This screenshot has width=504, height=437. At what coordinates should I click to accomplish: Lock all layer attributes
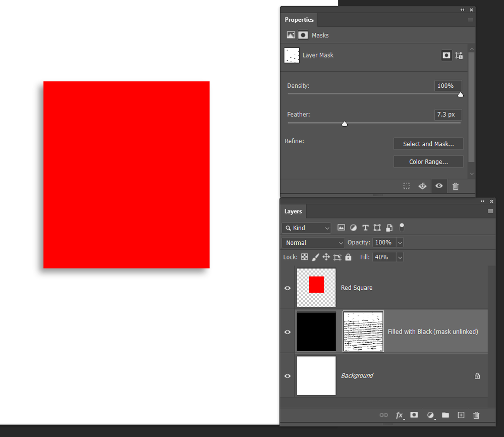[x=348, y=257]
